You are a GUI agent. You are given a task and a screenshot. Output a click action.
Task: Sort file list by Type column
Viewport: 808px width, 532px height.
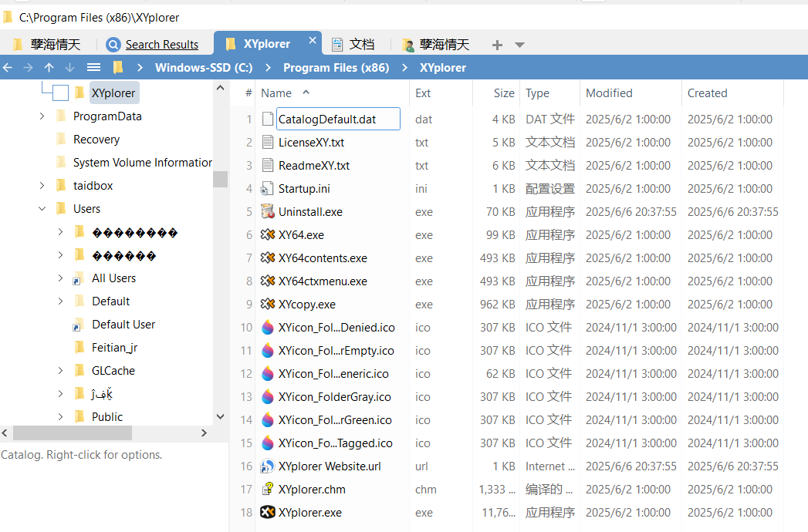tap(537, 93)
